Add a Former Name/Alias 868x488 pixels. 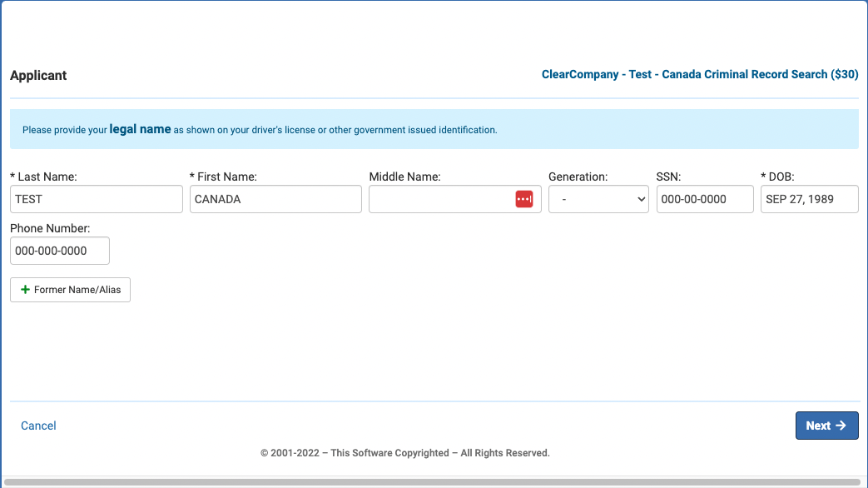click(x=70, y=290)
